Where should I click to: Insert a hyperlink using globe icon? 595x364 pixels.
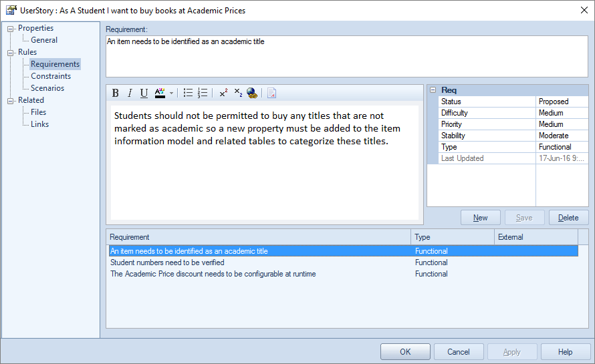(x=252, y=94)
